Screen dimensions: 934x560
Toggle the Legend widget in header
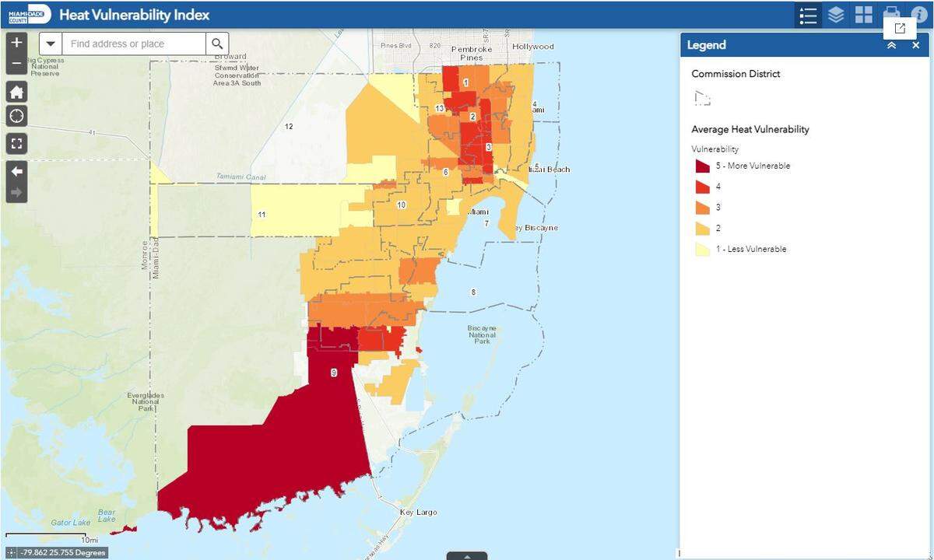click(808, 16)
